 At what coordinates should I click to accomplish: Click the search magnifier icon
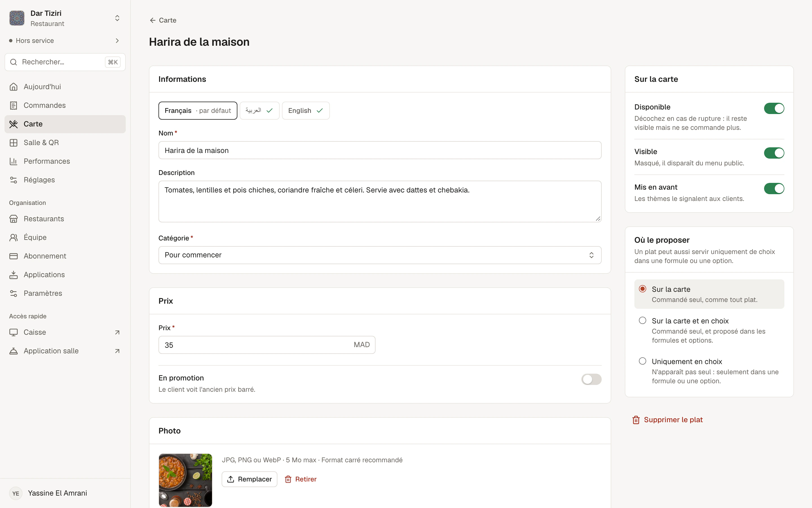point(14,62)
